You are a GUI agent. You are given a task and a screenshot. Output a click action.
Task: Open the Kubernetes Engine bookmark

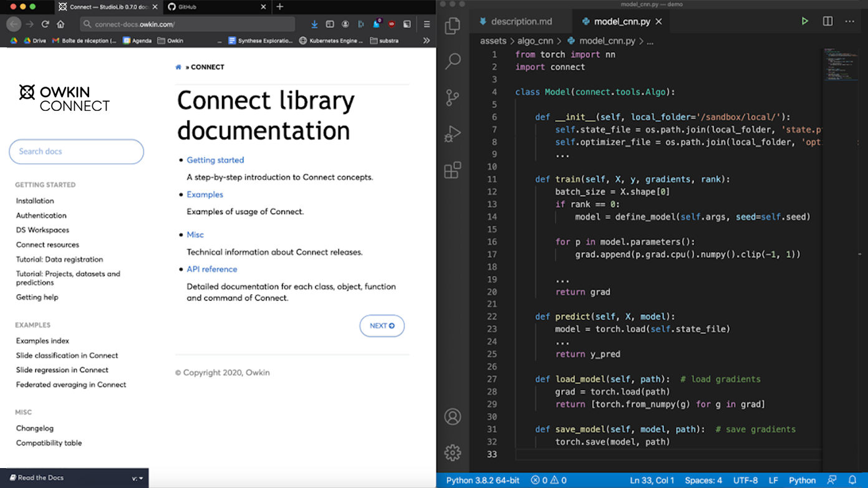[x=332, y=41]
